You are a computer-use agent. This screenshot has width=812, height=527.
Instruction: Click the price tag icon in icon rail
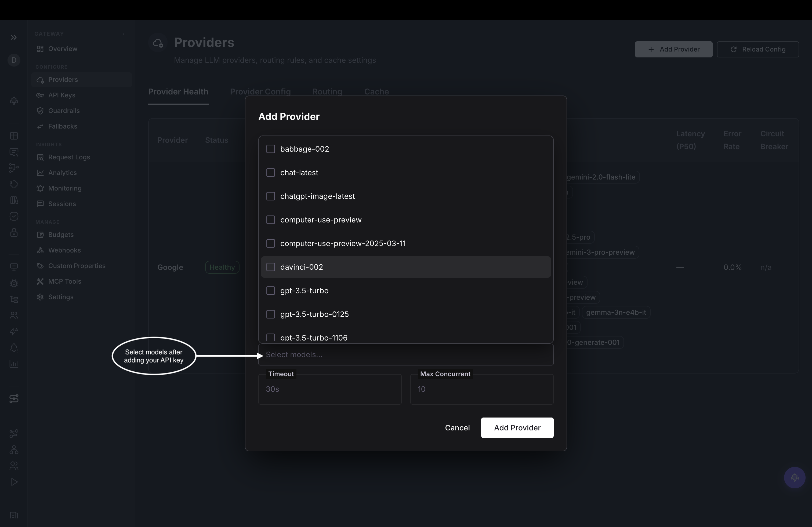14,184
